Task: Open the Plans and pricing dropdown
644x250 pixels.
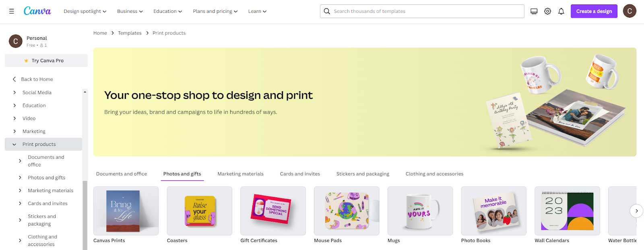Action: pos(215,11)
